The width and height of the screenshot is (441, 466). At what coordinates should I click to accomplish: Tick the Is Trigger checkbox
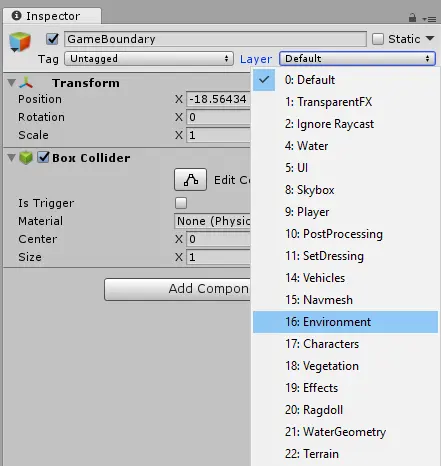click(181, 203)
